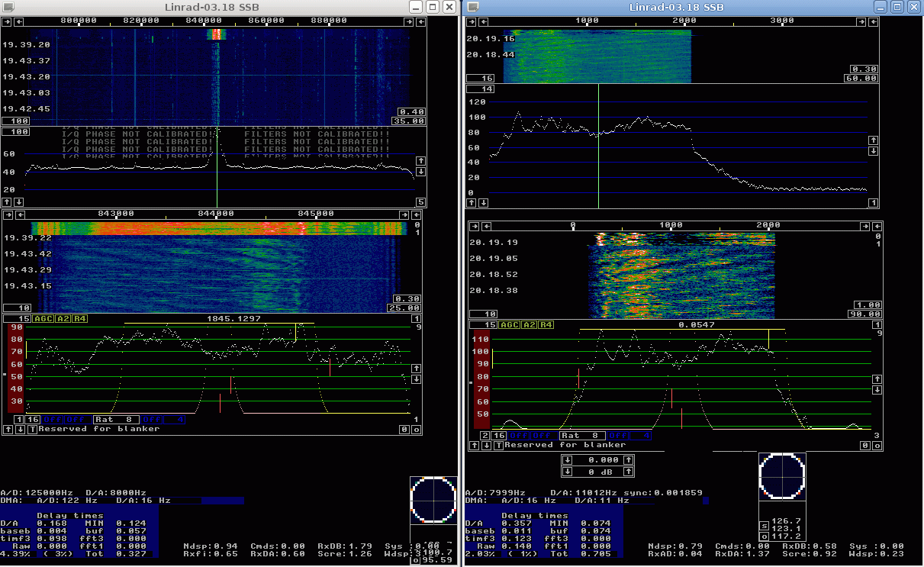924x567 pixels.
Task: Click T button beside 'Reserved for blanker', left window
Action: (x=31, y=429)
